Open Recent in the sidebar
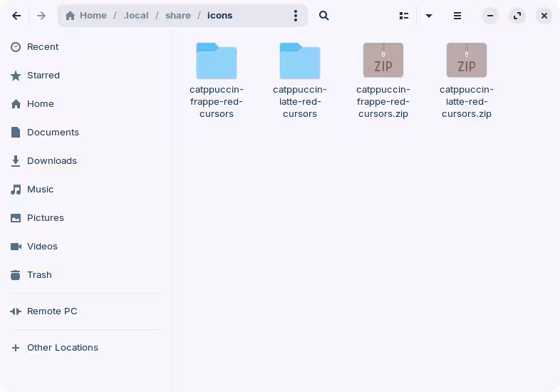This screenshot has width=560, height=392. [43, 47]
